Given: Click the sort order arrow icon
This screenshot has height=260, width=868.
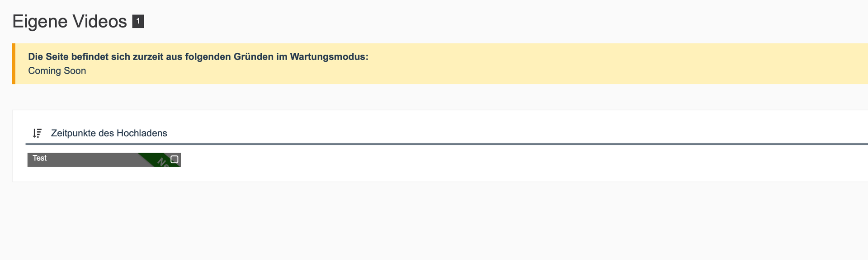Looking at the screenshot, I should (37, 133).
